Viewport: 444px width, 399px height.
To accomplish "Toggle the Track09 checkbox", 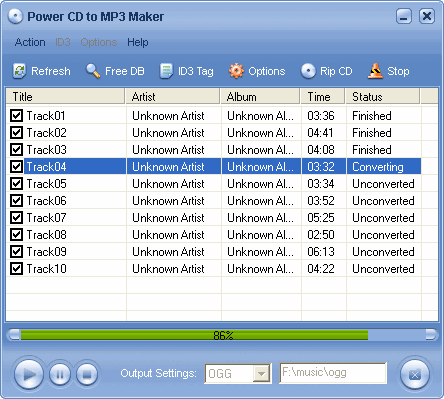I will point(16,251).
